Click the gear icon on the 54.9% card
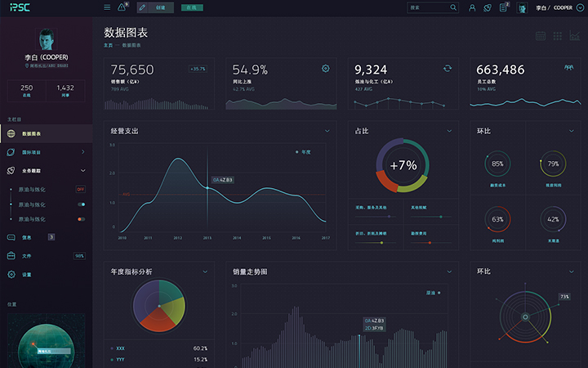Image resolution: width=588 pixels, height=368 pixels. (x=326, y=69)
